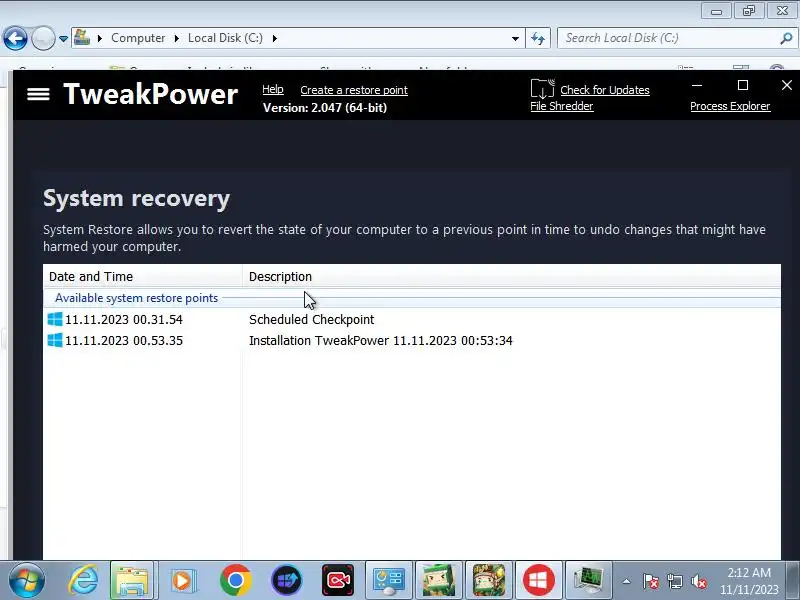800x600 pixels.
Task: Click the network tray icon
Action: coord(675,581)
